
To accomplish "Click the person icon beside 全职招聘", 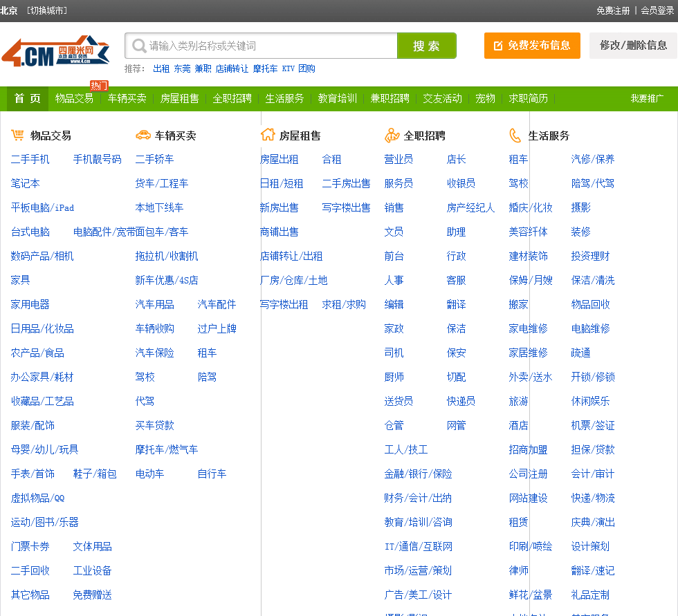I will tap(392, 136).
